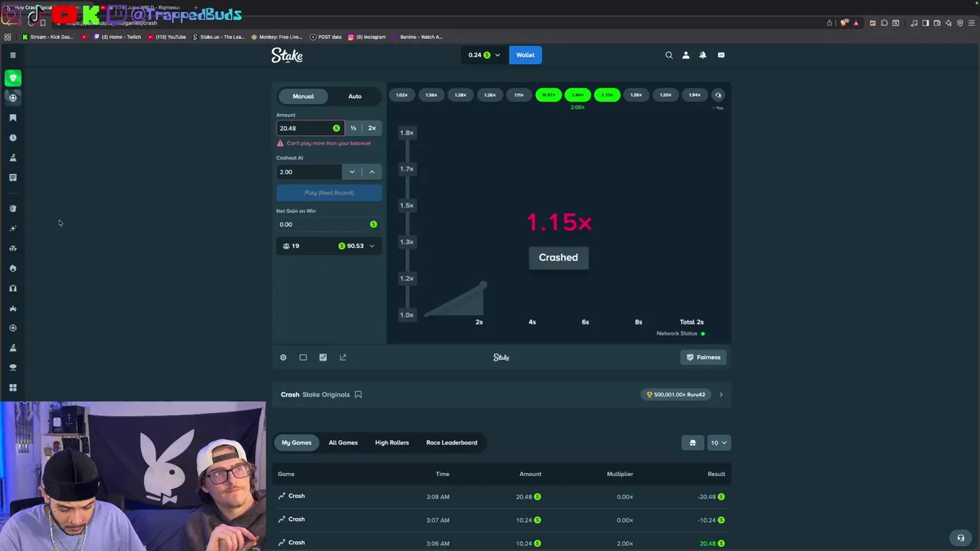Click the Wallet button
This screenshot has height=551, width=980.
(x=525, y=55)
